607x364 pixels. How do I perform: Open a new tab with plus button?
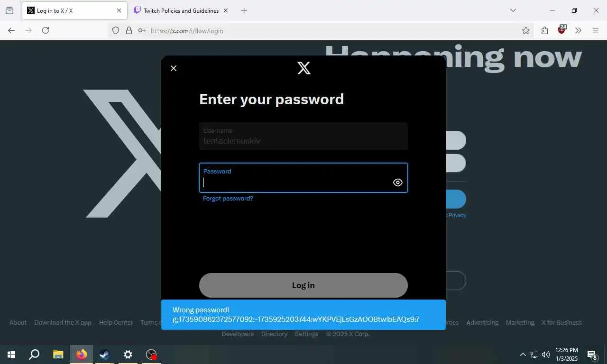pyautogui.click(x=244, y=10)
